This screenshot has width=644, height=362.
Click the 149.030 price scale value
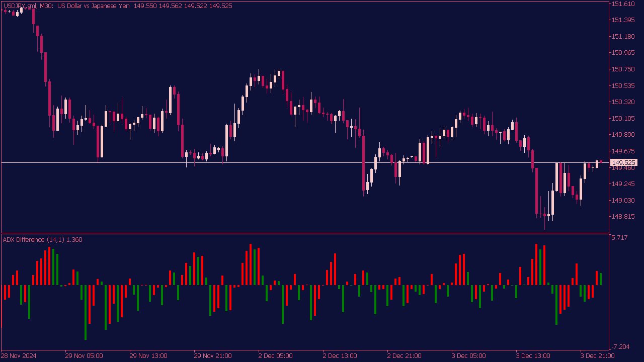(x=623, y=201)
